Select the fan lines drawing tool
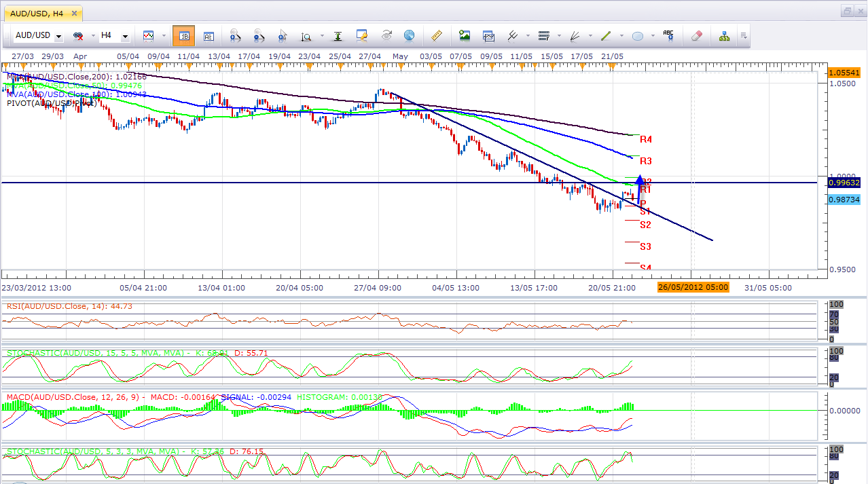Screen dimensions: 868x484 click(575, 35)
